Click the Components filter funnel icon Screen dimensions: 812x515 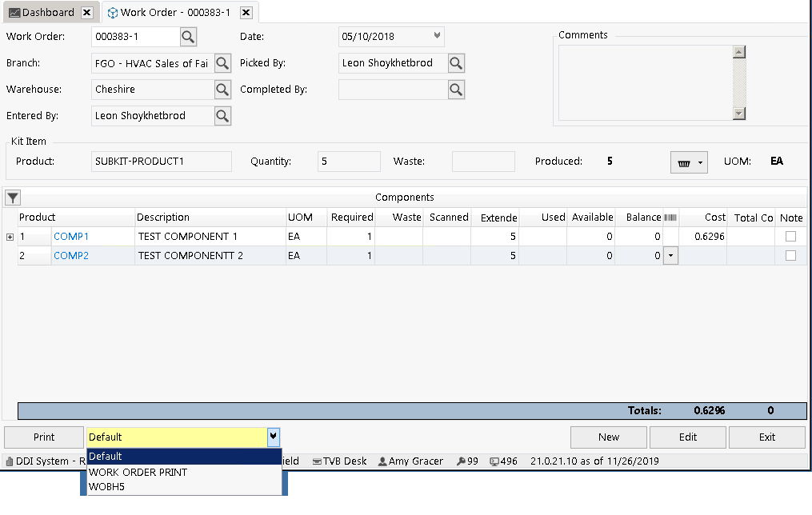[13, 198]
